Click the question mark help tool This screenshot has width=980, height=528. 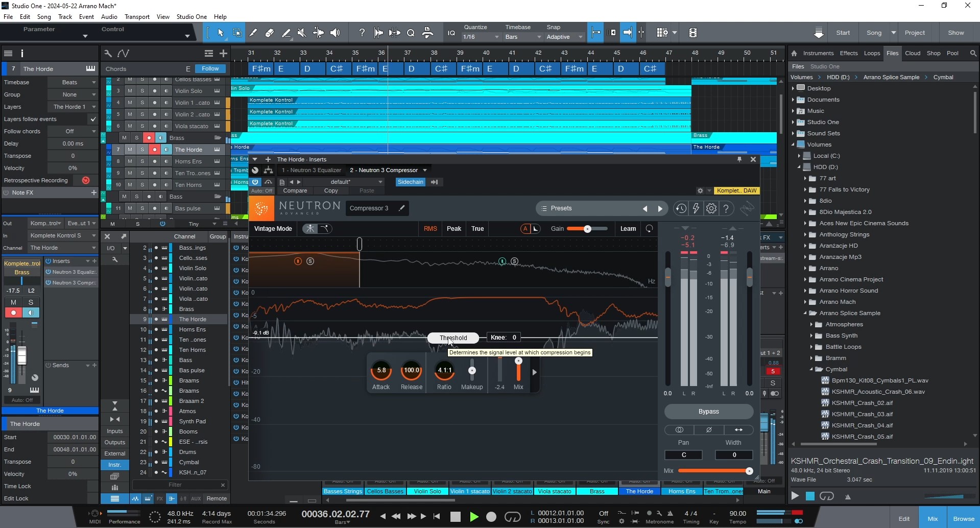point(362,33)
